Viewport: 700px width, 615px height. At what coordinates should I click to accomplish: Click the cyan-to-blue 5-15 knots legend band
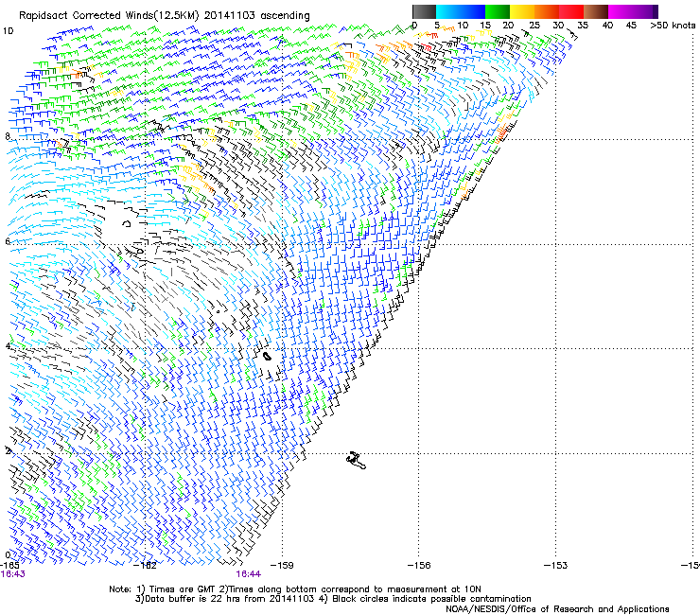click(461, 11)
